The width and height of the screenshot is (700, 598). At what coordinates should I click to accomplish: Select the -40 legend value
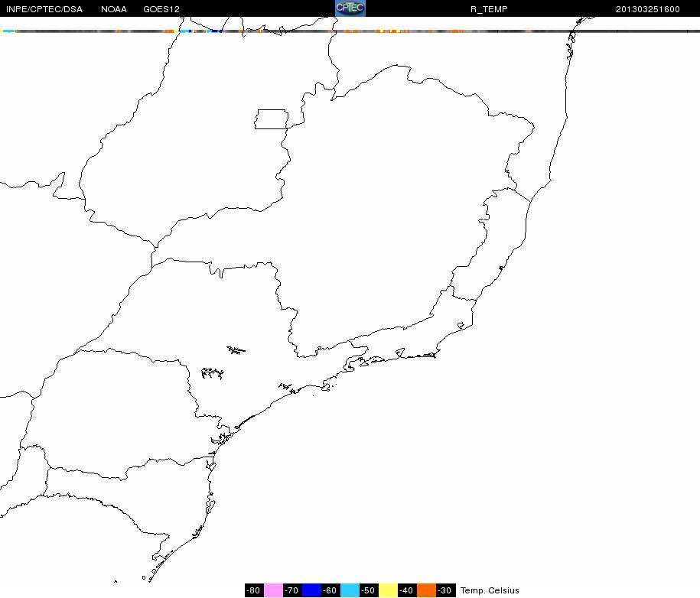coord(407,590)
